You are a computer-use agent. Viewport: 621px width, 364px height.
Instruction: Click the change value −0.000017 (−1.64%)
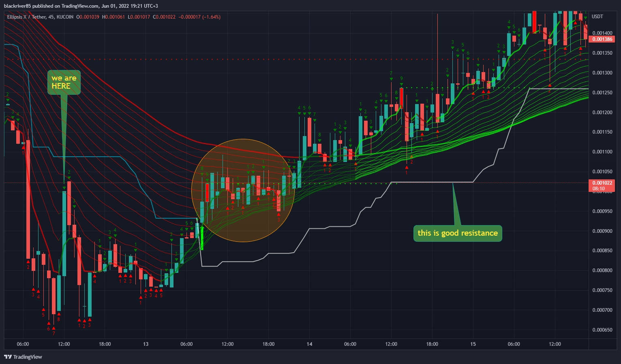click(199, 17)
